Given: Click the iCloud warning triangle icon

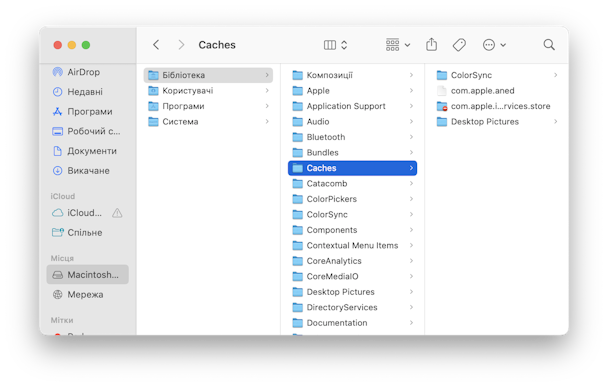Looking at the screenshot, I should click(117, 213).
